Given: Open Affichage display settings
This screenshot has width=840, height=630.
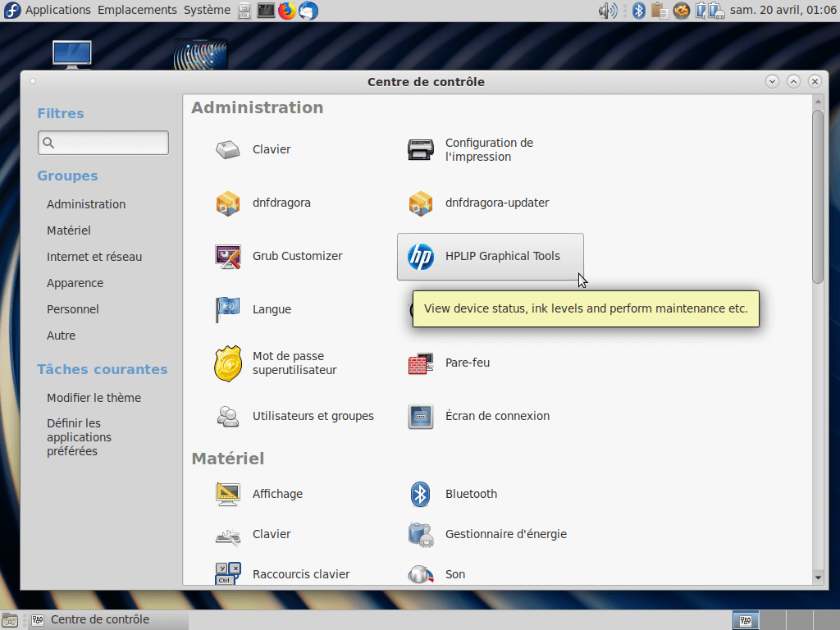Looking at the screenshot, I should [258, 494].
